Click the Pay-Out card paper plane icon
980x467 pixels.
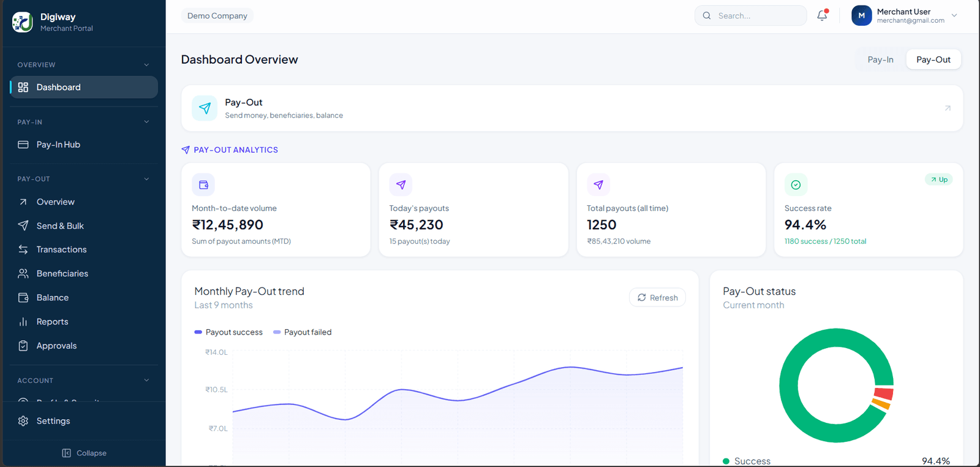click(205, 108)
